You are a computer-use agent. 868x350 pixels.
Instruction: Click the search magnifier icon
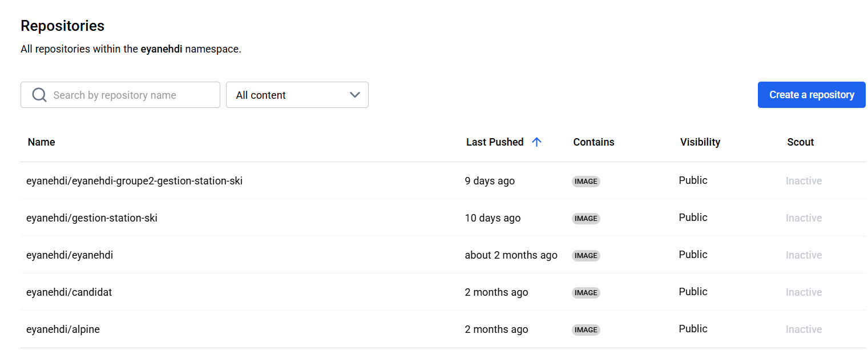39,94
